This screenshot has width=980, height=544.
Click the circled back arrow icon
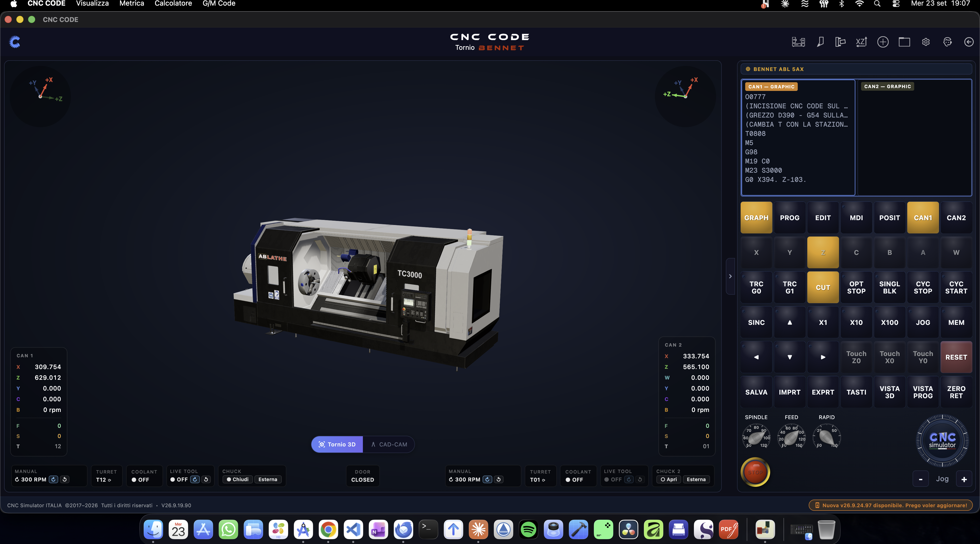tap(969, 42)
